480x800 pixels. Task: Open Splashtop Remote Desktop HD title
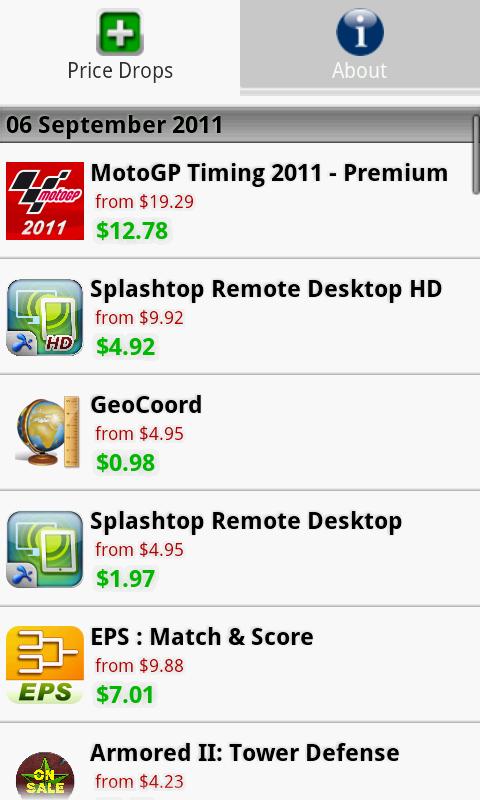click(266, 289)
